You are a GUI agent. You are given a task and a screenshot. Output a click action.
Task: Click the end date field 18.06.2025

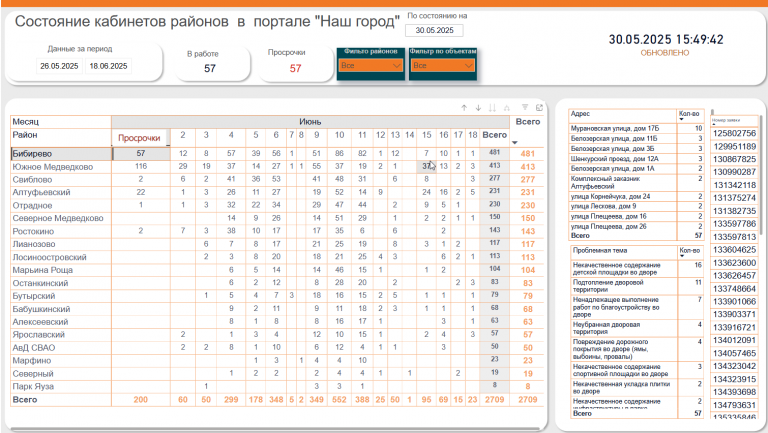pyautogui.click(x=108, y=66)
